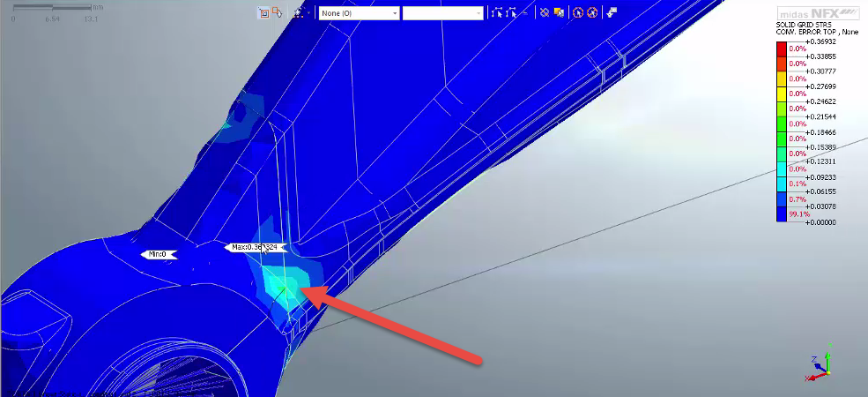This screenshot has width=868, height=397.
Task: Click the first node-select cursor icon
Action: tap(496, 12)
